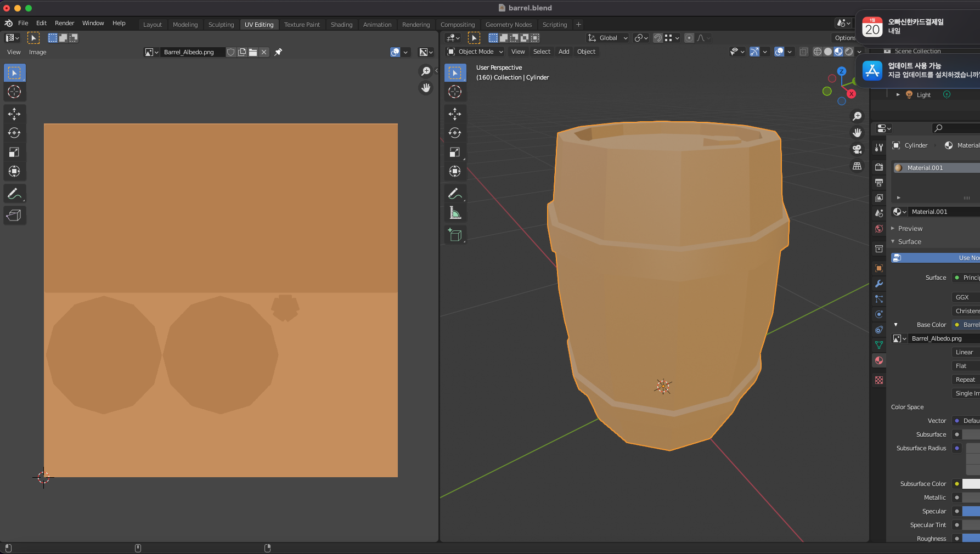This screenshot has height=554, width=980.
Task: Select the Add Cube tool
Action: click(455, 235)
